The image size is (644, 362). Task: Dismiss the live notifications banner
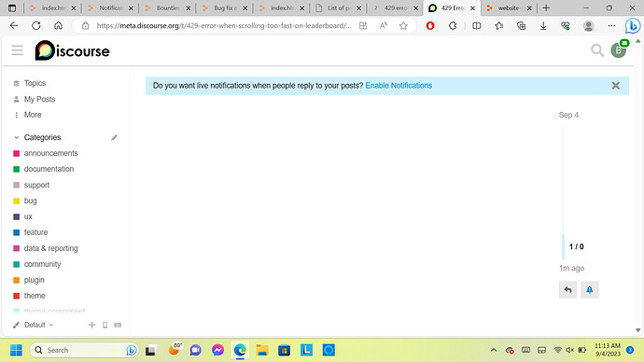tap(616, 86)
